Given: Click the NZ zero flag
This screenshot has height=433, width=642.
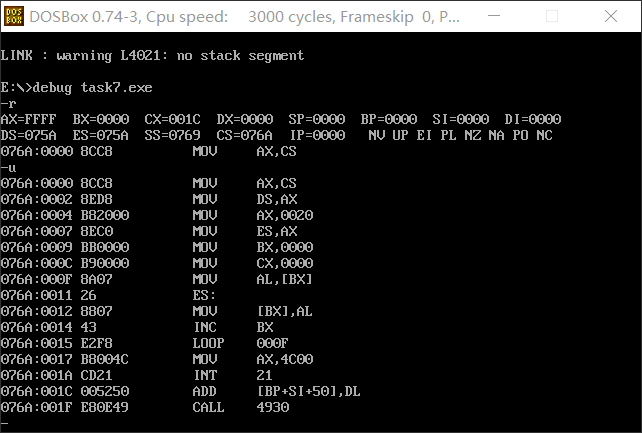Looking at the screenshot, I should [x=472, y=135].
